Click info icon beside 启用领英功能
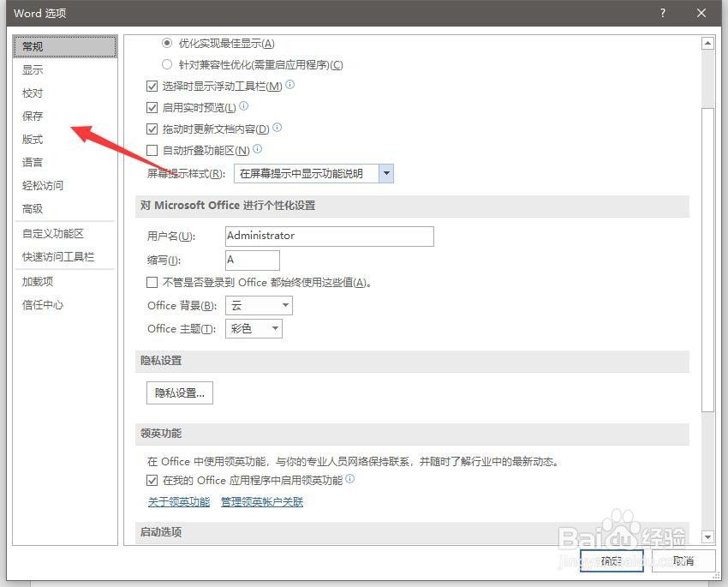The height and width of the screenshot is (587, 728). [350, 478]
